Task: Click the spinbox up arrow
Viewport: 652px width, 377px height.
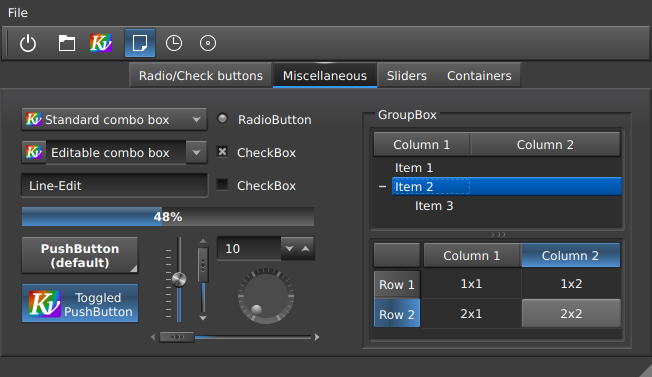Action: (x=306, y=249)
